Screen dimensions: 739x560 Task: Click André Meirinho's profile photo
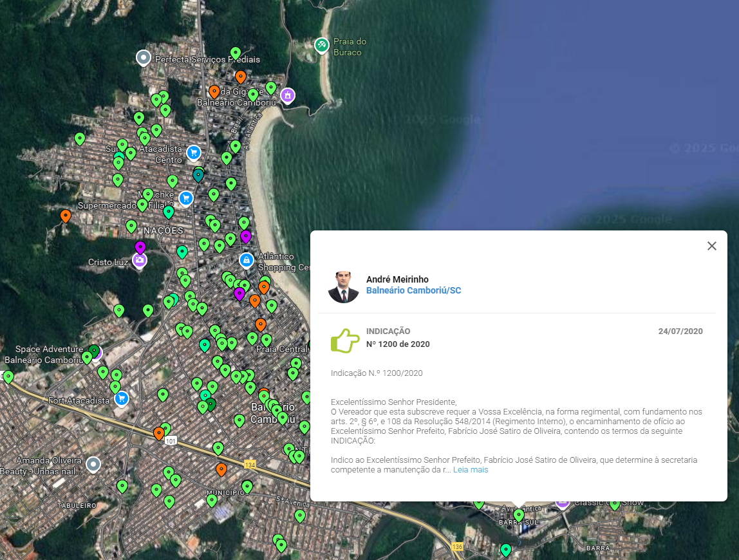tap(344, 286)
